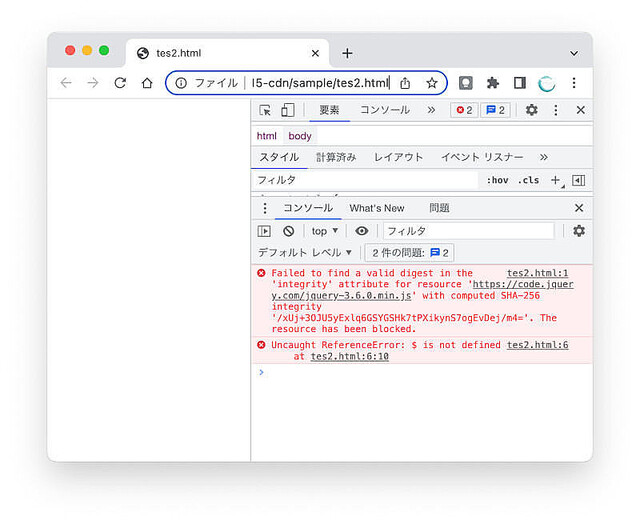The image size is (640, 524).
Task: Open DevTools settings gear
Action: coord(531,110)
